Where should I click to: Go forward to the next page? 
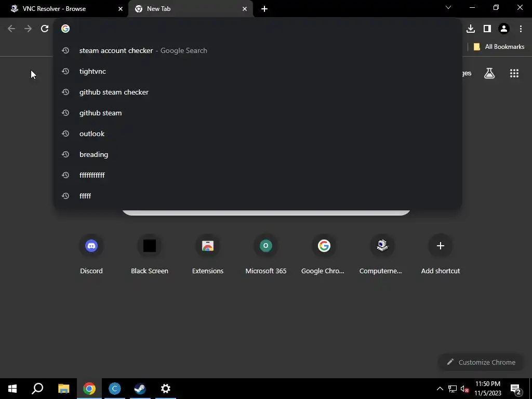click(28, 29)
